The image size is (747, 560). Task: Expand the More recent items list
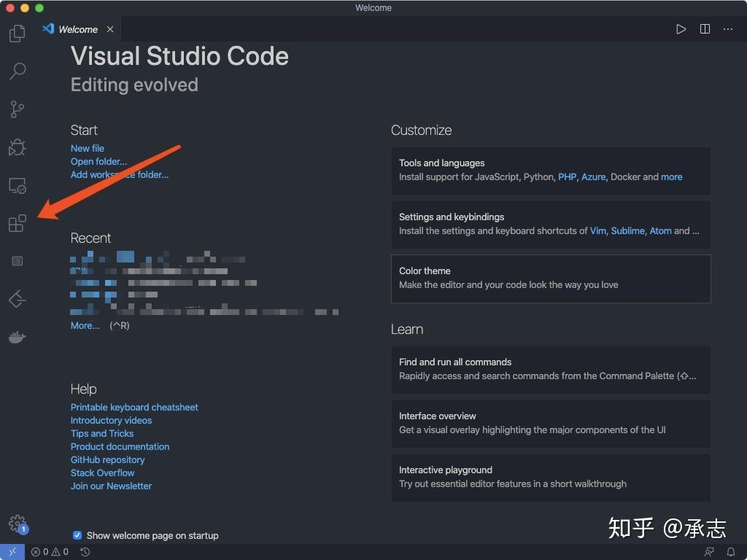click(84, 325)
